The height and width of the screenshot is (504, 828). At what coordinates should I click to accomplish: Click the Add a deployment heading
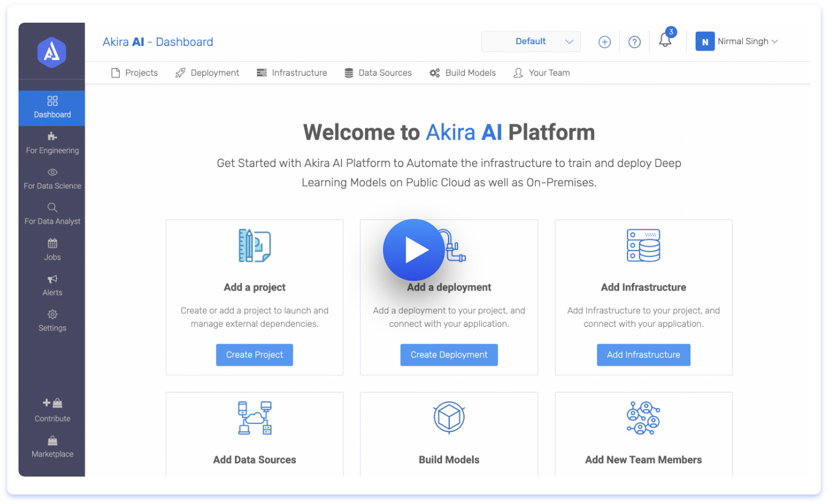click(449, 287)
